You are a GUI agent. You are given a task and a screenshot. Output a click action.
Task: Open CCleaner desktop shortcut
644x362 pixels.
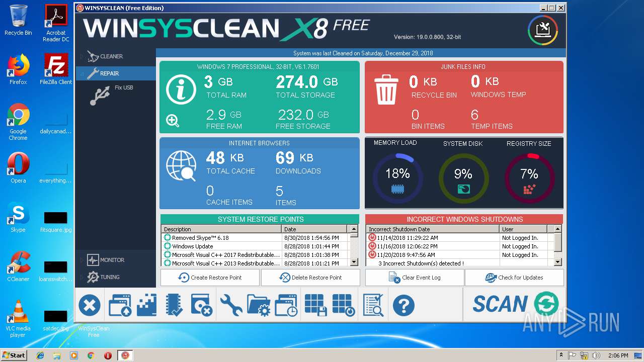tap(18, 266)
